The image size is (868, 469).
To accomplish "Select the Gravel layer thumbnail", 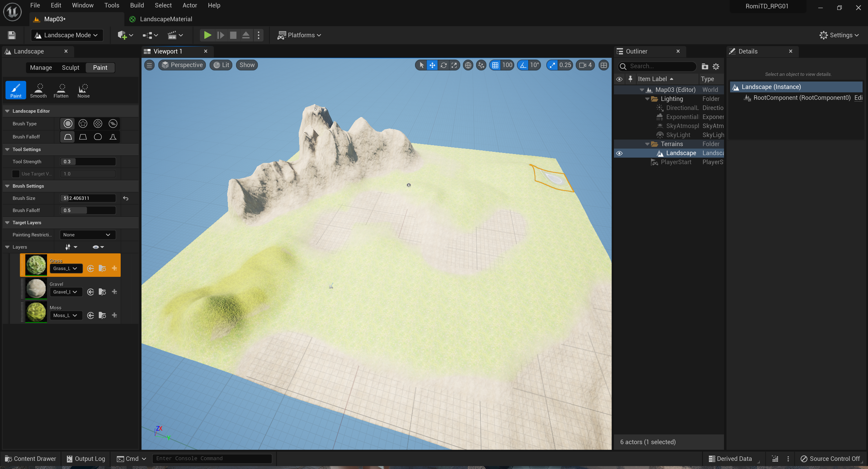I will [36, 288].
